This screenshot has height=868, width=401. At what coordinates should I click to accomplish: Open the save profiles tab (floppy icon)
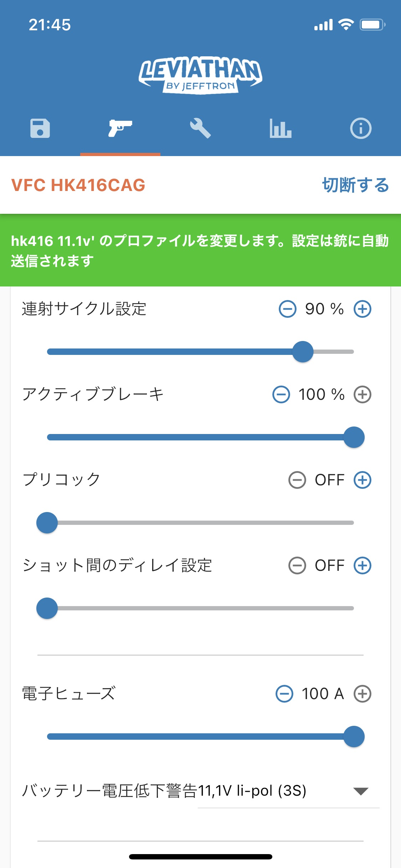[40, 128]
